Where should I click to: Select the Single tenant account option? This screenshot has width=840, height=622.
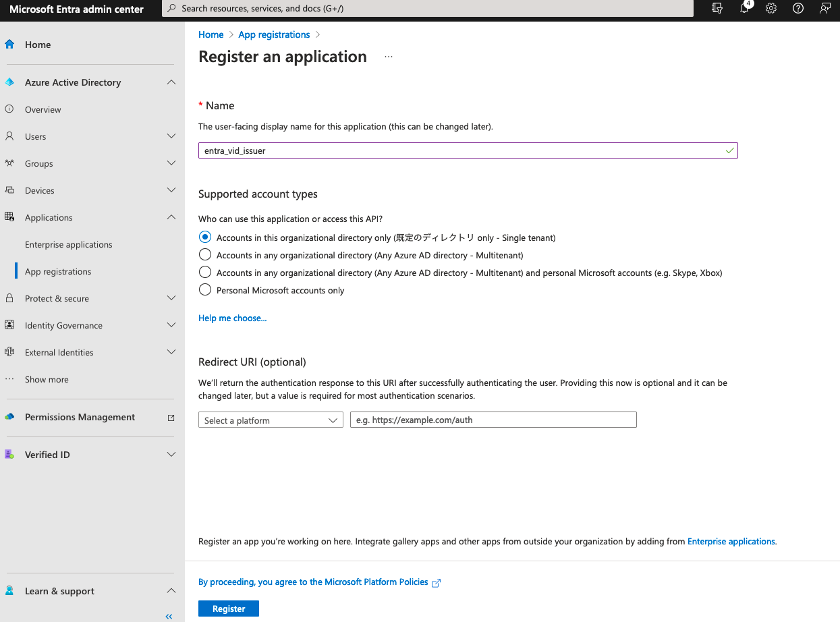pos(205,237)
